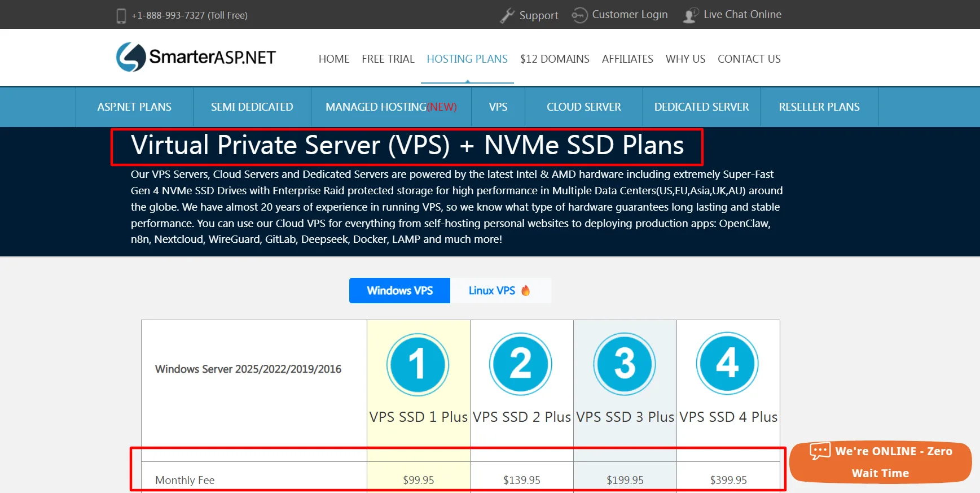The height and width of the screenshot is (493, 980).
Task: Select CLOUD SERVER in blue bar
Action: click(x=584, y=107)
